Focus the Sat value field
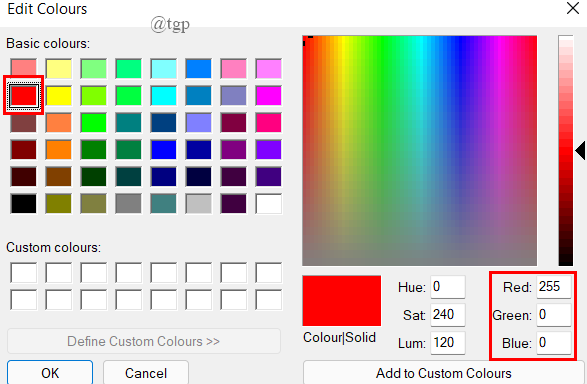The width and height of the screenshot is (587, 384). click(448, 315)
